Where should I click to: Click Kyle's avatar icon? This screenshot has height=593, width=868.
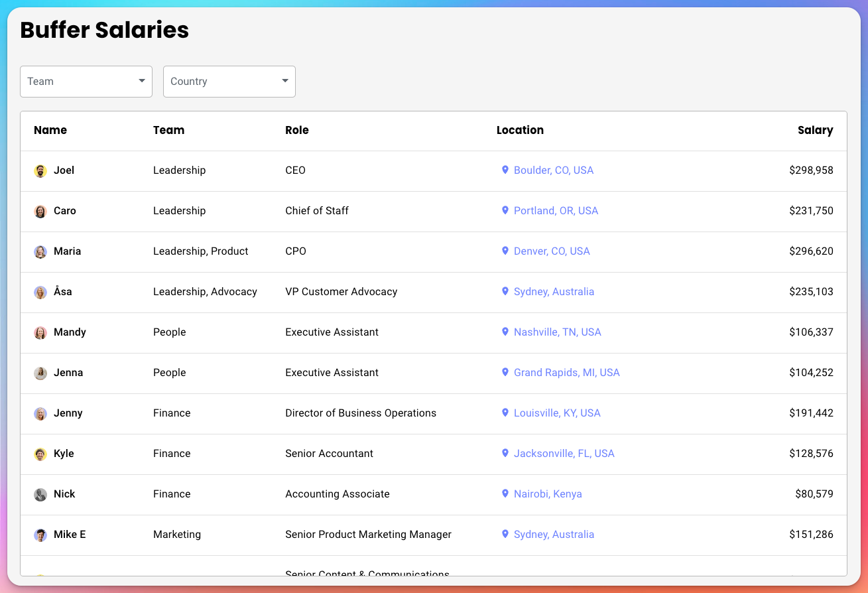click(40, 454)
